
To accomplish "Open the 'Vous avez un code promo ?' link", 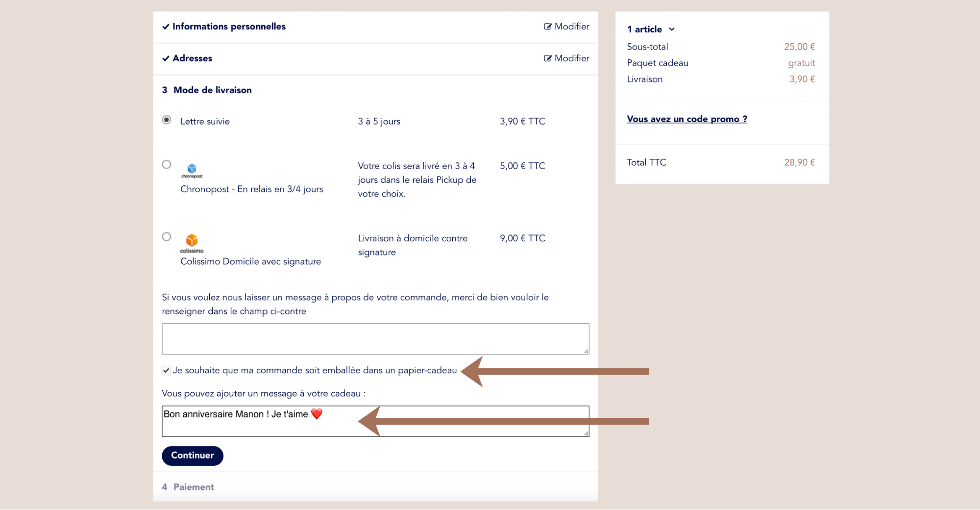I will [x=686, y=119].
